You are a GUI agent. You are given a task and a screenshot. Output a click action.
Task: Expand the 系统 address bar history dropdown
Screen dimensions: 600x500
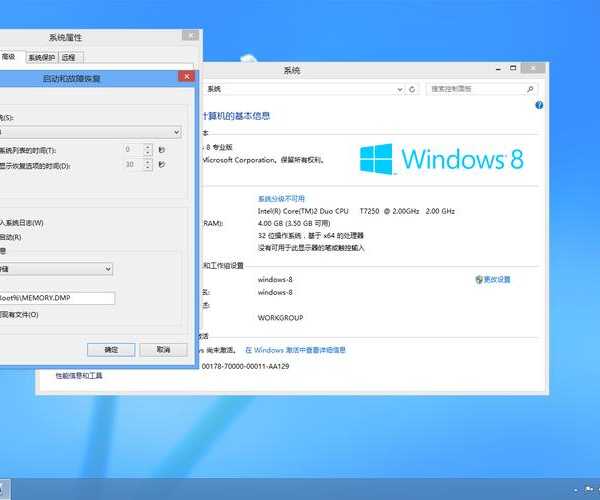(400, 89)
